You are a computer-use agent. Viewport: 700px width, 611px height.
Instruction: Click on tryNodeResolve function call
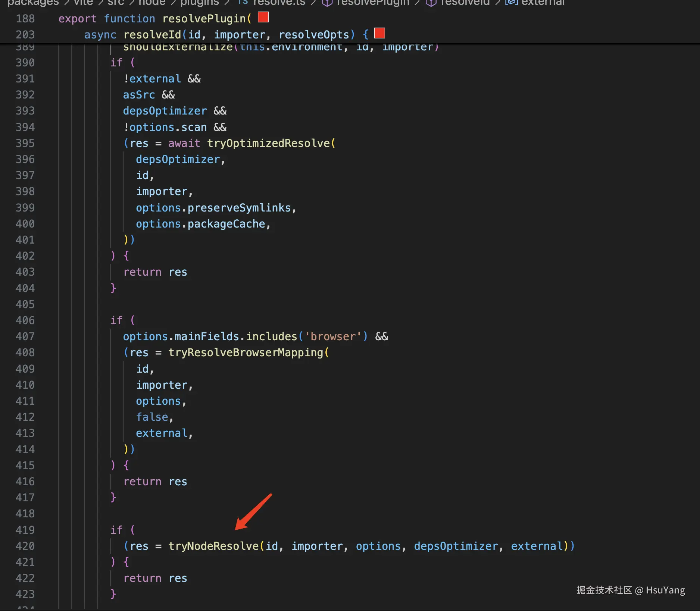click(x=213, y=546)
